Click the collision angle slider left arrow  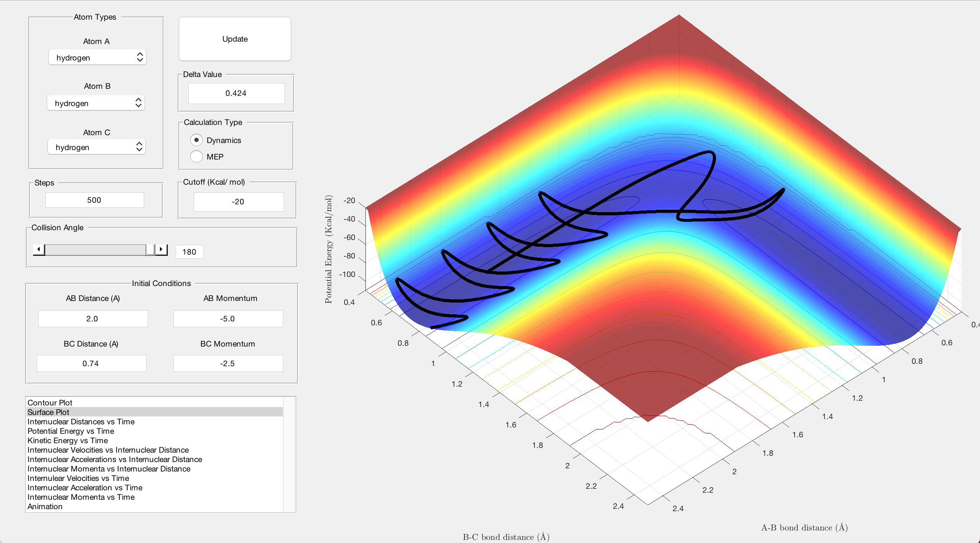click(39, 249)
